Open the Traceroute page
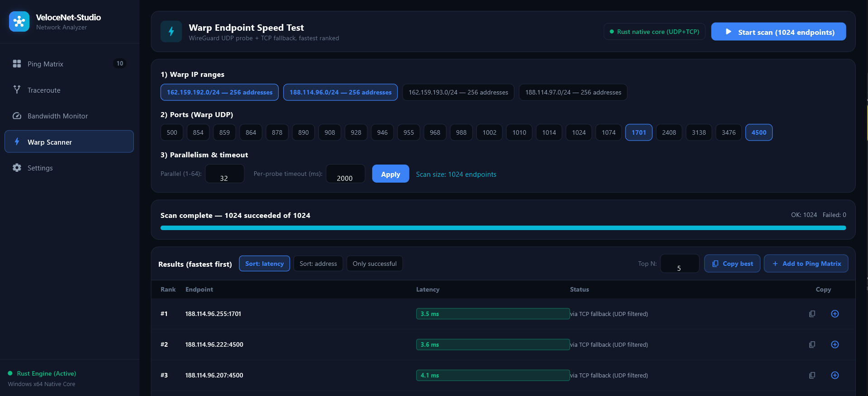The width and height of the screenshot is (868, 396). click(x=69, y=90)
